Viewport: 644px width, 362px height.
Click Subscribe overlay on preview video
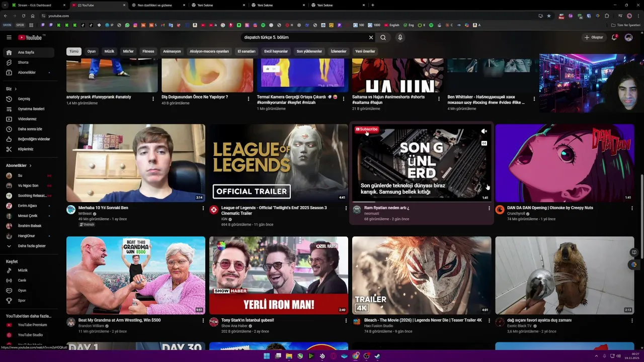366,129
